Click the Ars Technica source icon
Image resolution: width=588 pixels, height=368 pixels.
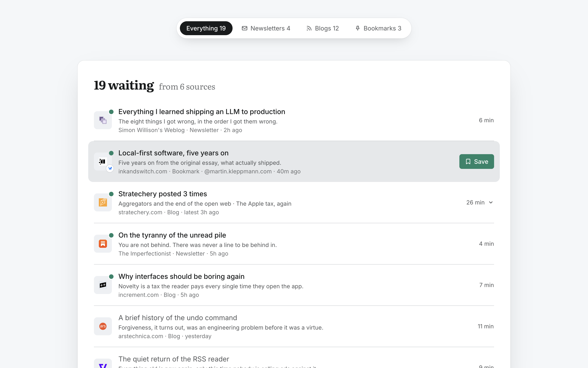coord(103,326)
